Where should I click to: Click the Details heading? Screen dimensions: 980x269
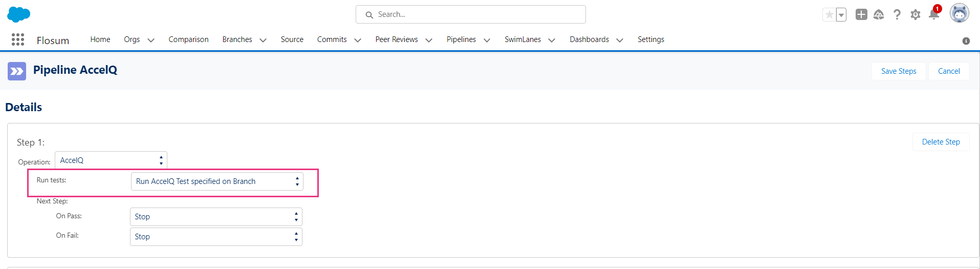(24, 107)
